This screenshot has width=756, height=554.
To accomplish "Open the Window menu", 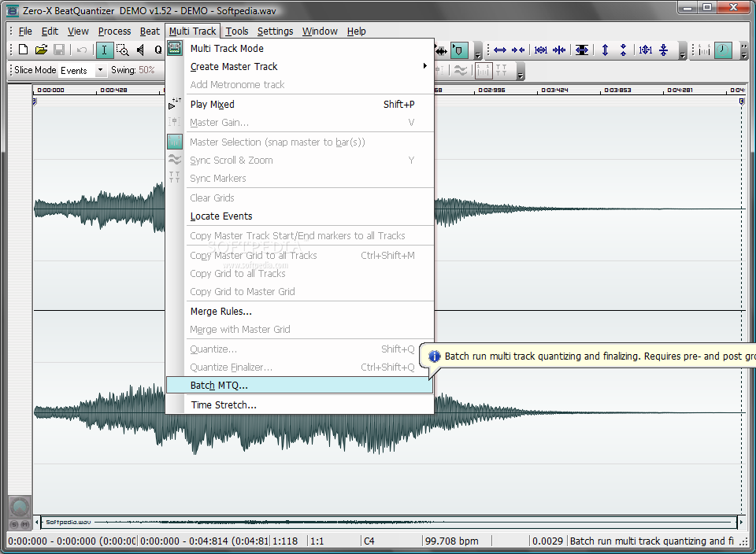I will [320, 31].
